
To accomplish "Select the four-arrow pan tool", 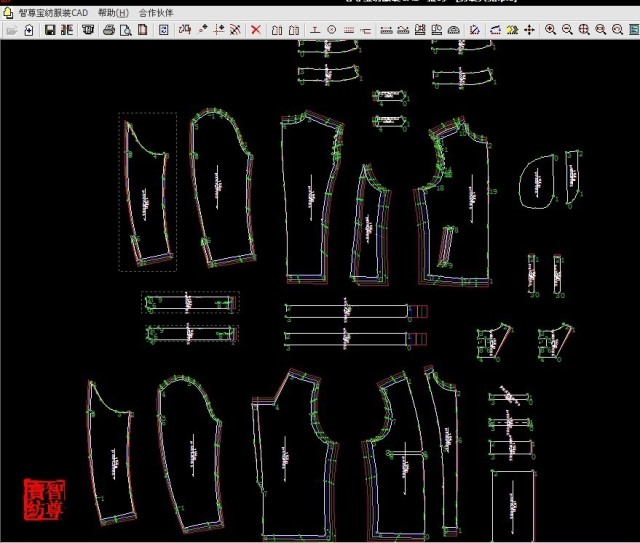I will [x=529, y=30].
